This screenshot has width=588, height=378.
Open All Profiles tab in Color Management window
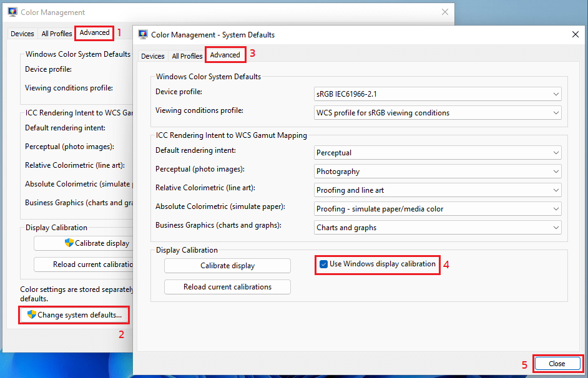(57, 34)
